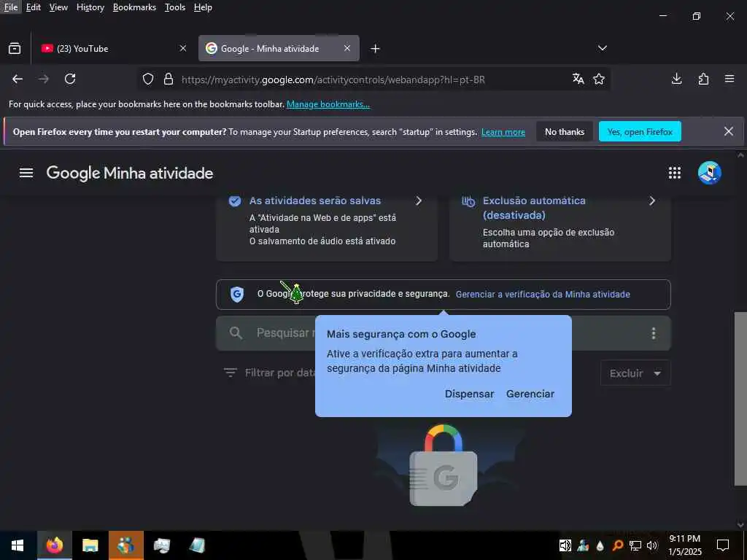This screenshot has height=560, width=747.
Task: Click Gerenciar in the security popup
Action: pos(530,394)
